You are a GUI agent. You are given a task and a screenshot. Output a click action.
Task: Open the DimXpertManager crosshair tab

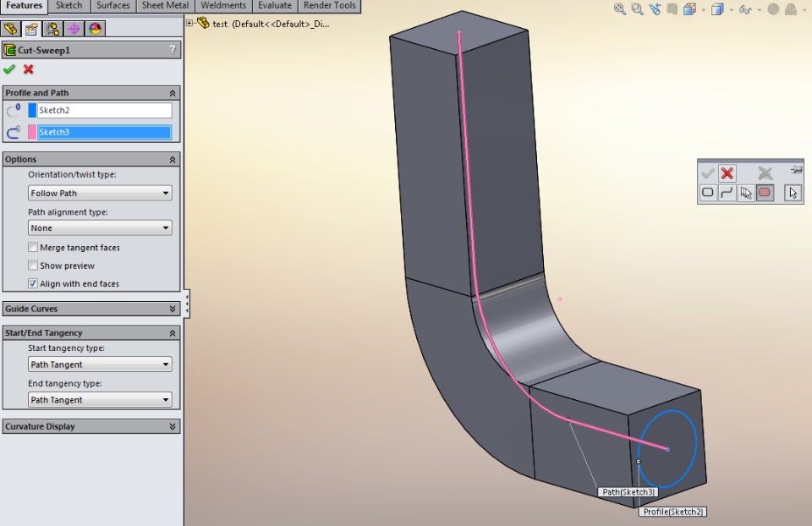point(74,29)
